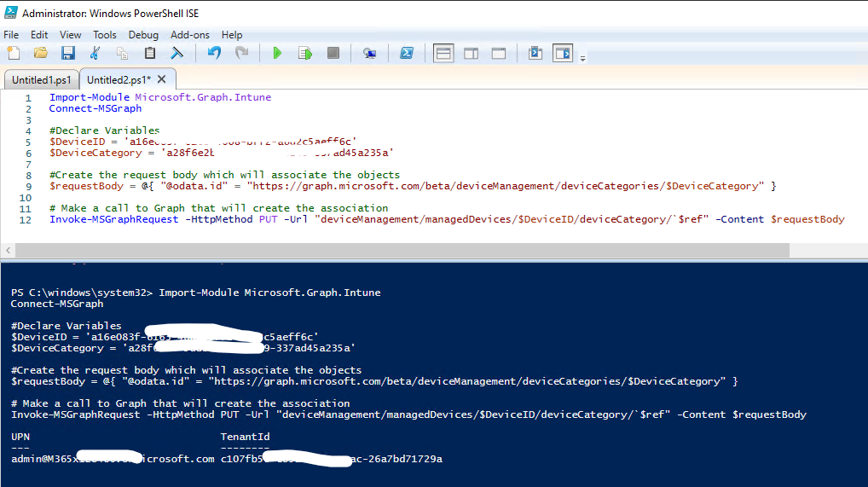The image size is (868, 487).
Task: Stop operation with the square stop icon
Action: click(x=333, y=53)
